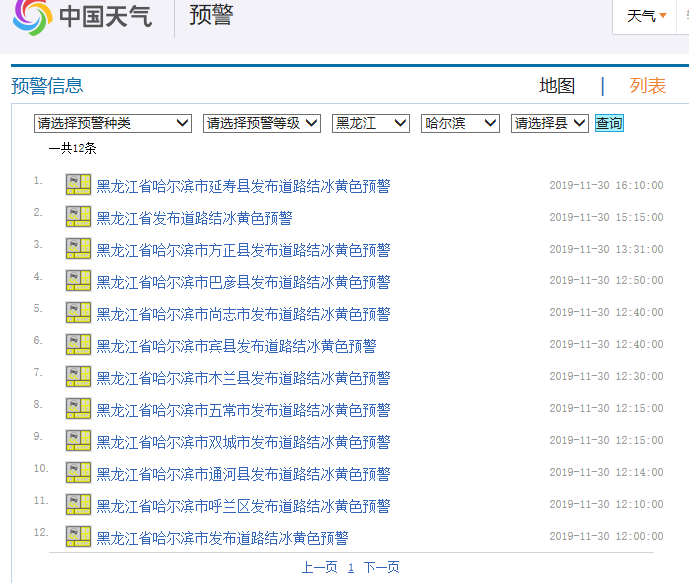The width and height of the screenshot is (689, 583).
Task: Click the 一共12条 total count text
Action: [x=72, y=148]
